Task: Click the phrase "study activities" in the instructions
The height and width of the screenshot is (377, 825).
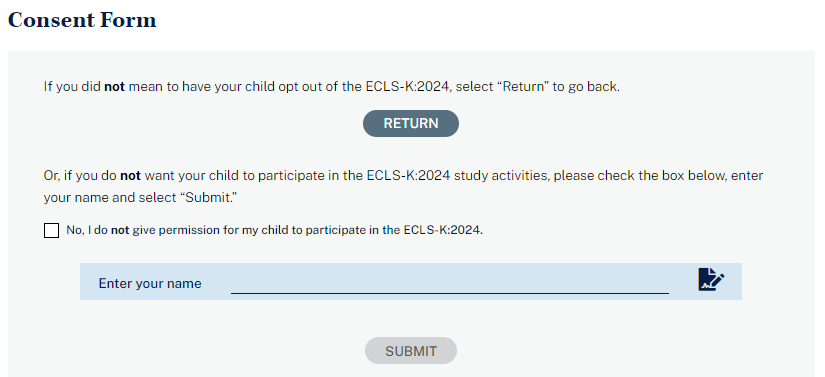Action: pyautogui.click(x=500, y=175)
